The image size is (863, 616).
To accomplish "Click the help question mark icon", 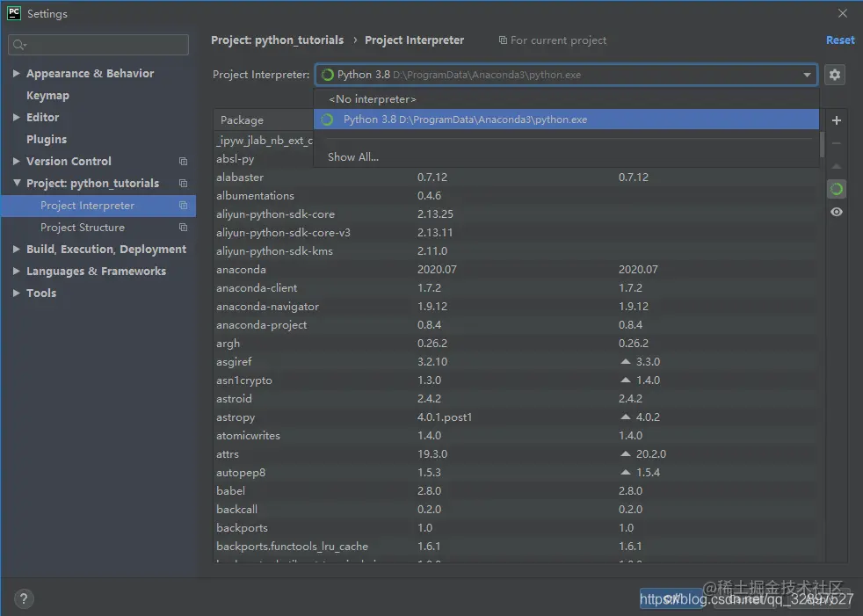I will 23,598.
